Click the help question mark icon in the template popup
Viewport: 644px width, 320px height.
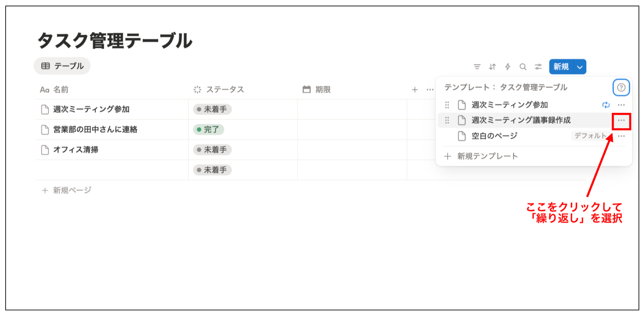pos(621,88)
